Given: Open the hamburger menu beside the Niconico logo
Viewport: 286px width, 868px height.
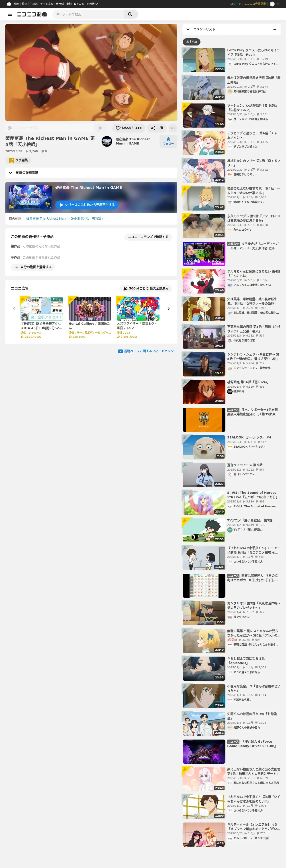Looking at the screenshot, I should [10, 14].
